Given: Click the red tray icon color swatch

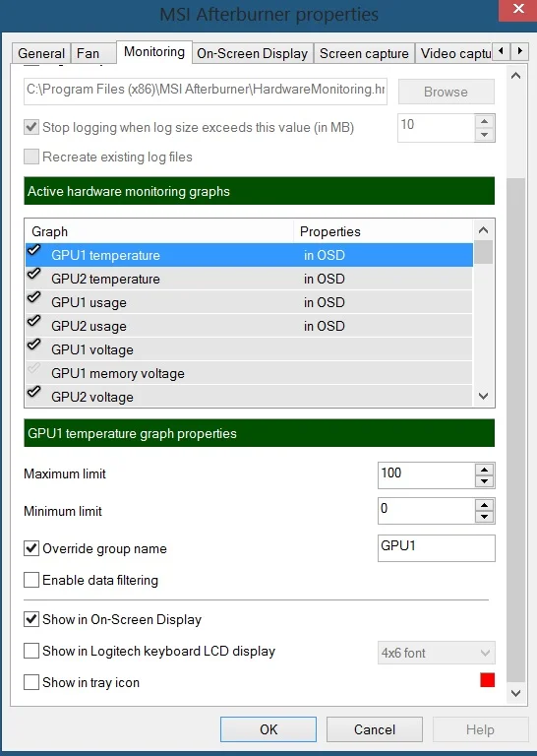Looking at the screenshot, I should coord(488,680).
